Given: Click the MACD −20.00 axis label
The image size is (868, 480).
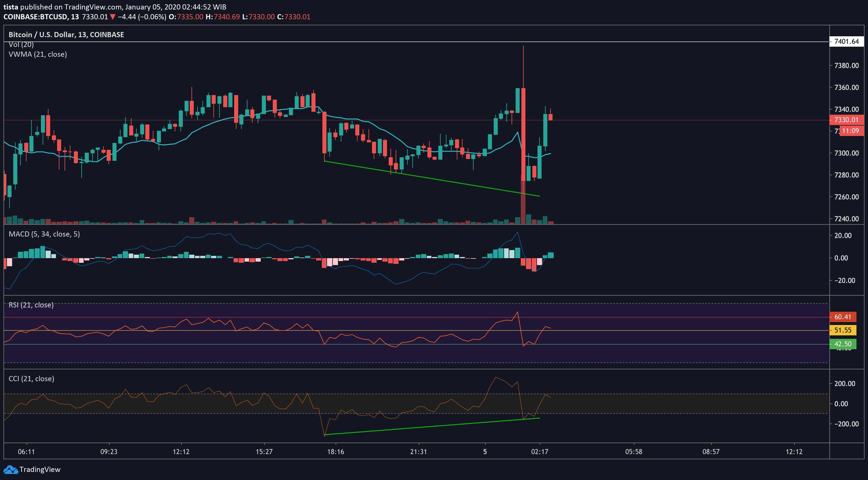Looking at the screenshot, I should coord(845,281).
